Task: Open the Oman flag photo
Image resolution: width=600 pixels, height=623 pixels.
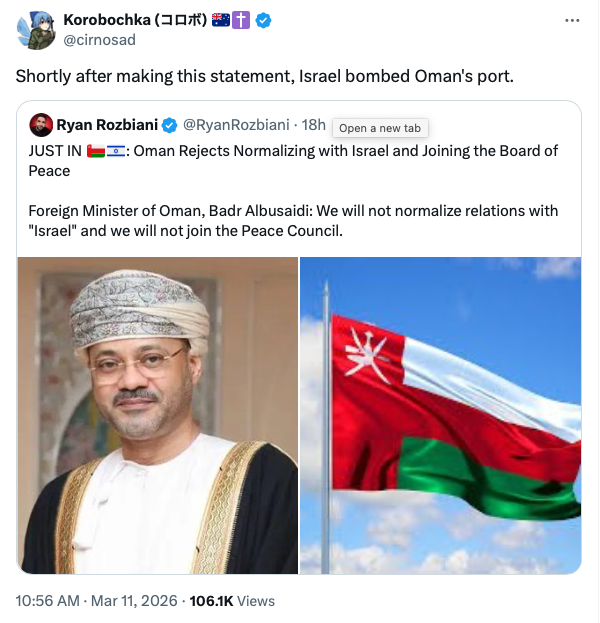Action: coord(440,415)
